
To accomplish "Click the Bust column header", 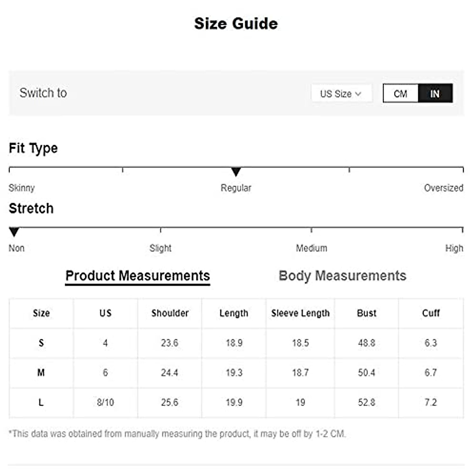I will (367, 313).
